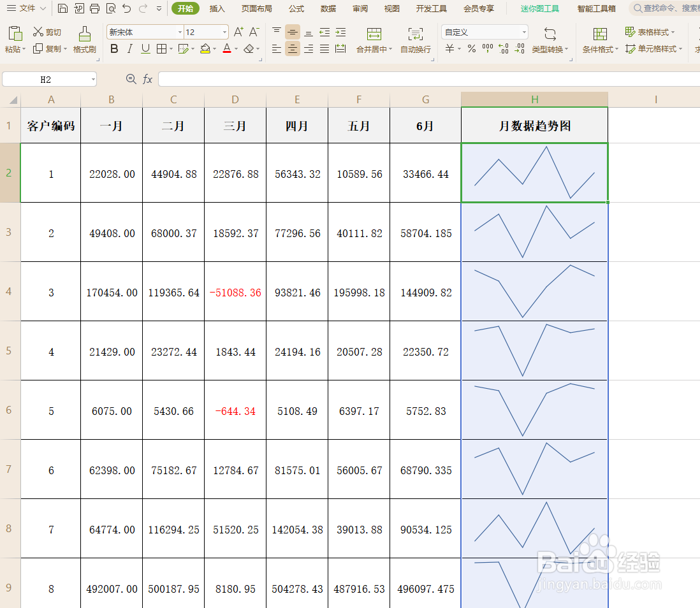Click the zoom magnifier icon beside fx

[x=131, y=79]
